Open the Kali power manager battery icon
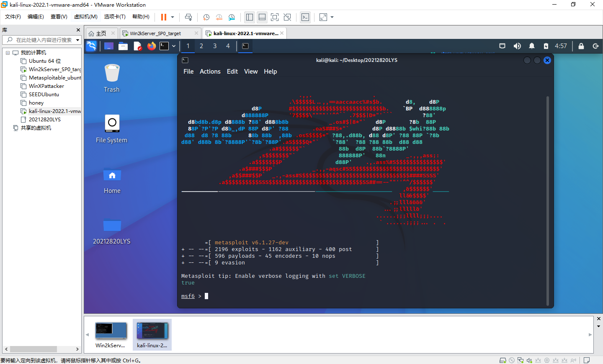This screenshot has width=603, height=364. click(x=546, y=46)
